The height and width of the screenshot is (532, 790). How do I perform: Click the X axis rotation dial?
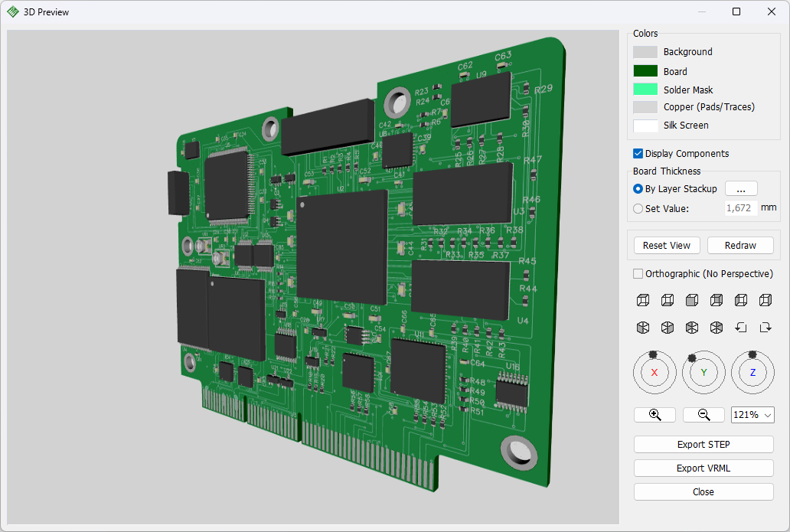[x=655, y=372]
